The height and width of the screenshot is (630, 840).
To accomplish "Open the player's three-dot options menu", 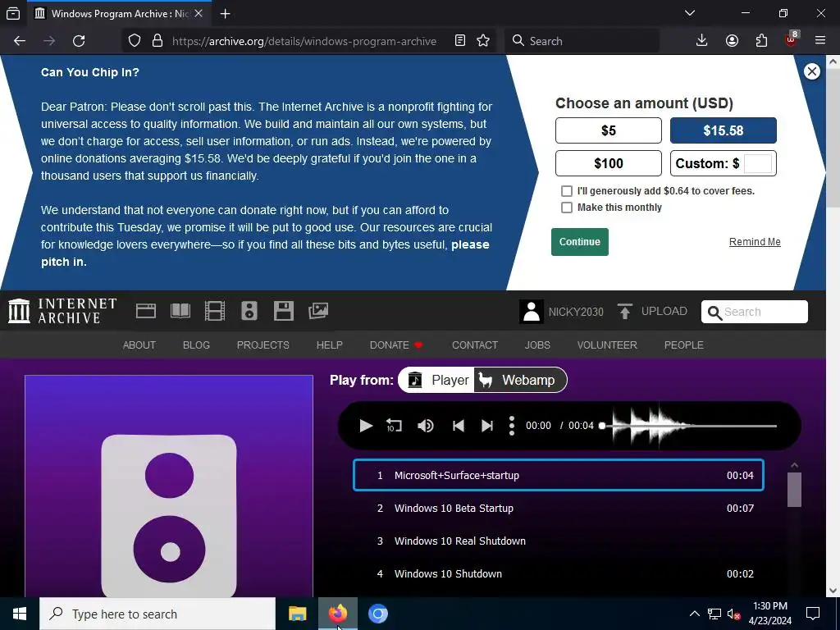I will [512, 426].
